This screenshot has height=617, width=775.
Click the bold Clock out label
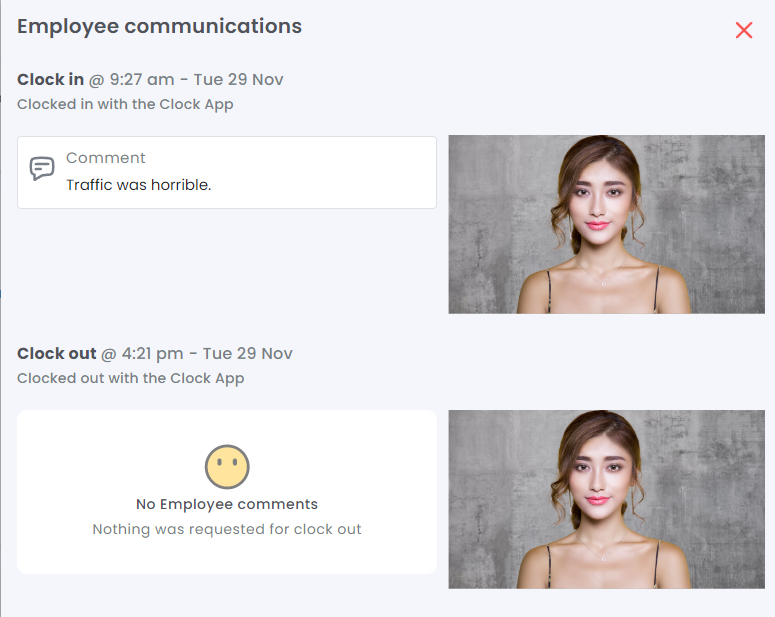(x=56, y=354)
